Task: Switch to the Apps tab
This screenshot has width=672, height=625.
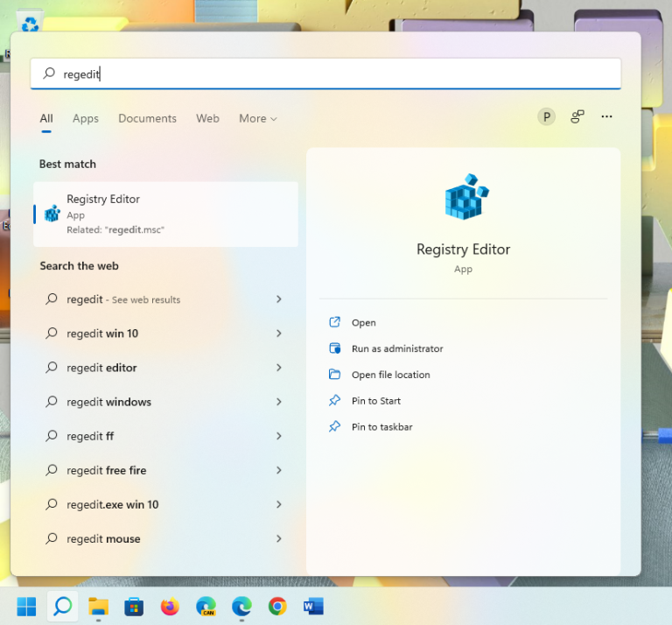Action: tap(86, 118)
